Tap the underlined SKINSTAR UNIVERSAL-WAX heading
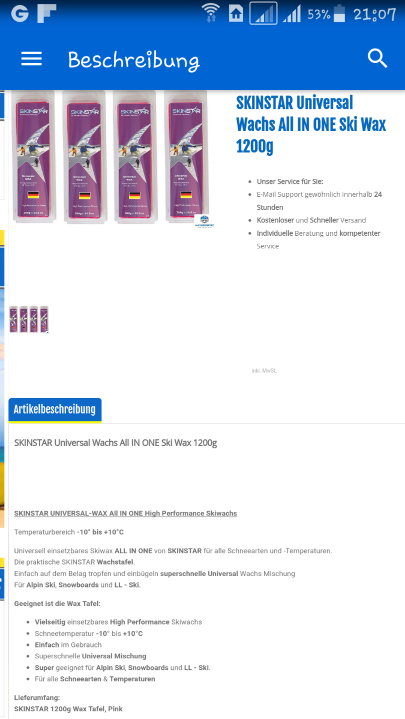This screenshot has height=719, width=405. pyautogui.click(x=126, y=513)
